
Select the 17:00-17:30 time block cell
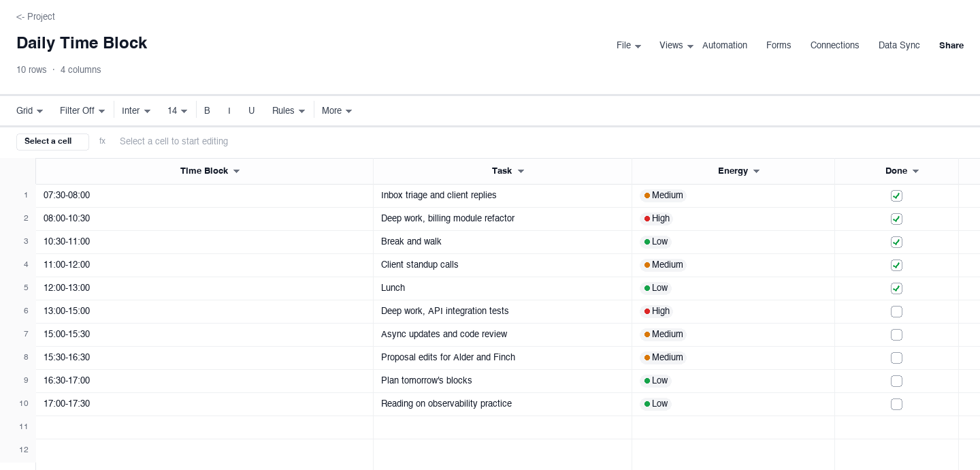204,404
